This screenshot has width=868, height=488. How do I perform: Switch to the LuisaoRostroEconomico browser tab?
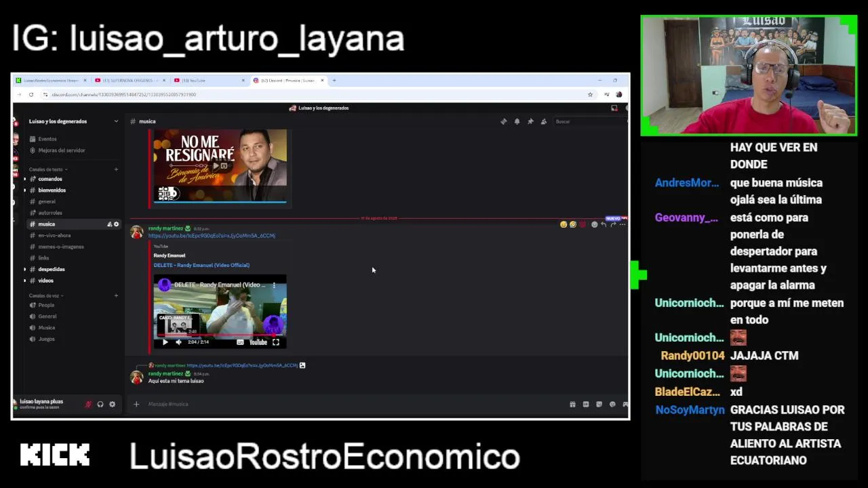(52, 81)
